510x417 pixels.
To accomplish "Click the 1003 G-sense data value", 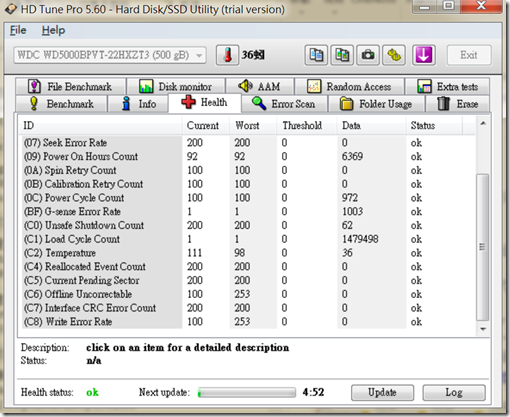I will point(353,212).
